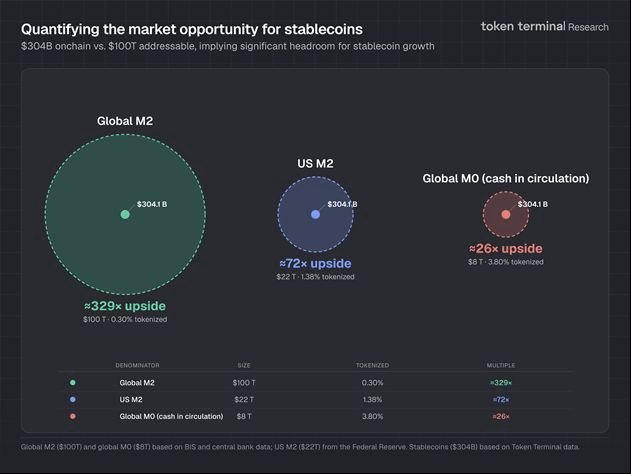The height and width of the screenshot is (474, 631).
Task: Click the MULTIPLE column header
Action: (x=501, y=365)
